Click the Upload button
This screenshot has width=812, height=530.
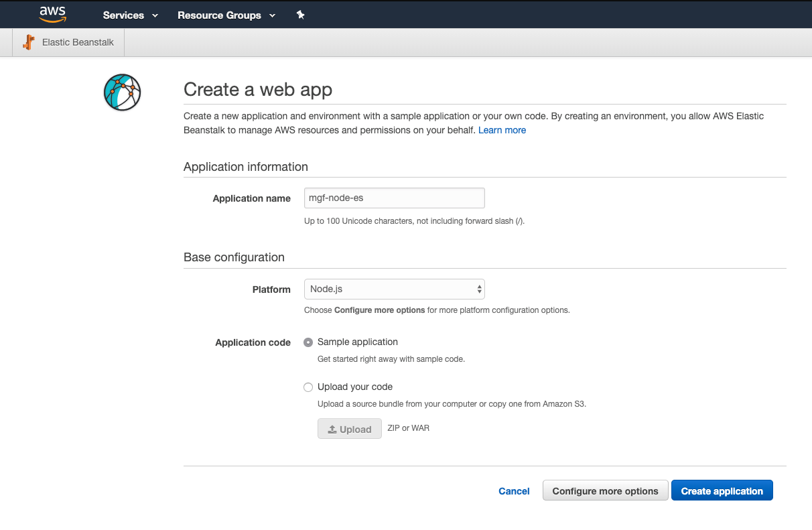pyautogui.click(x=350, y=429)
